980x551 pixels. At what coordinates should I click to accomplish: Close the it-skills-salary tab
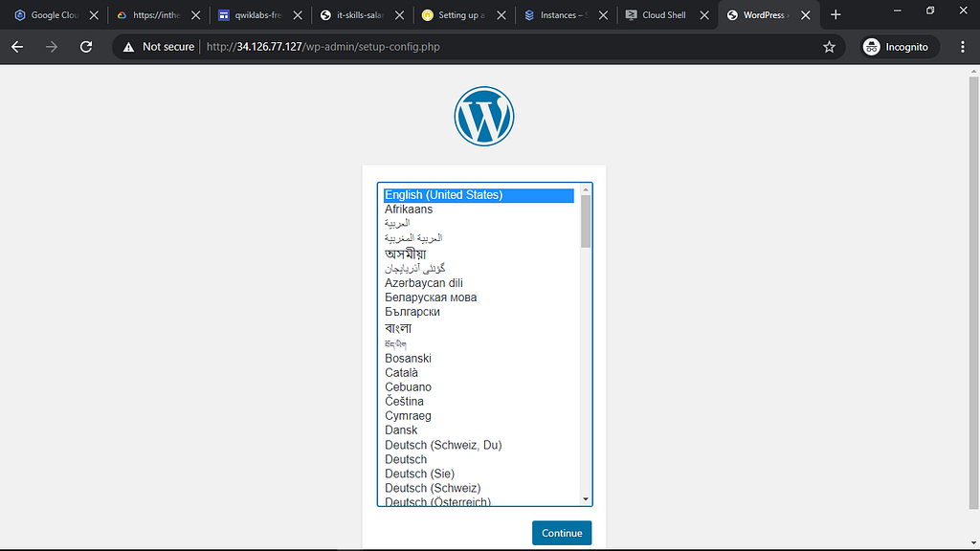(399, 15)
